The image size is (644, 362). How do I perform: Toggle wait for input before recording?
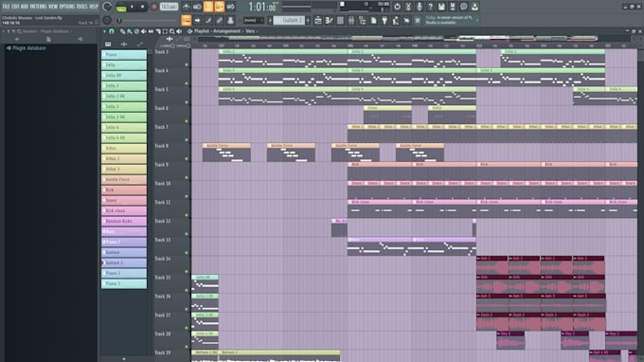[197, 7]
